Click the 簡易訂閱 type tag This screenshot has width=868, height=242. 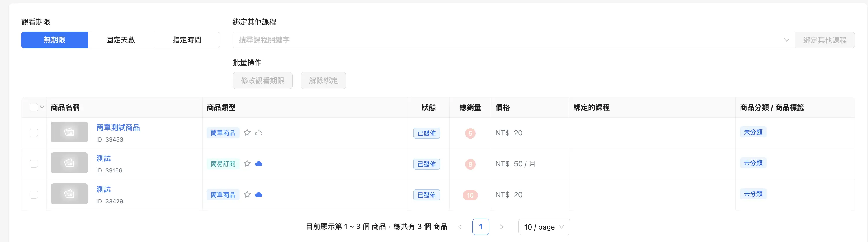point(223,164)
